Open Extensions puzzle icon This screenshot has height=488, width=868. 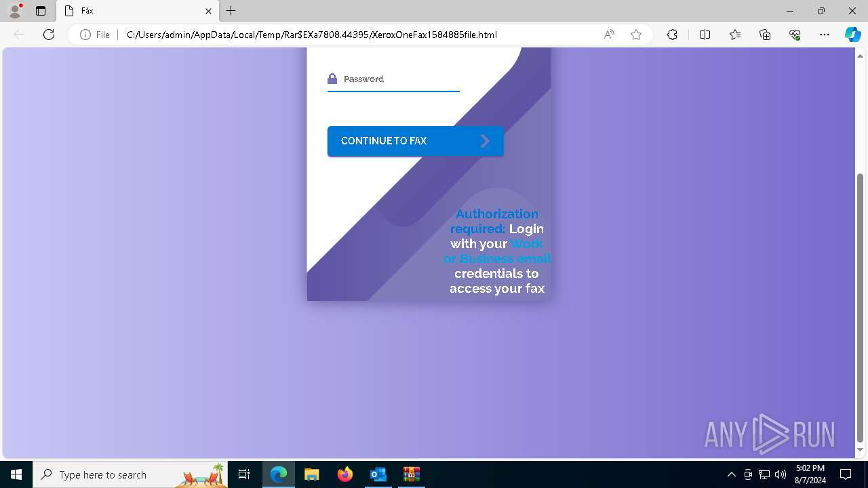672,35
